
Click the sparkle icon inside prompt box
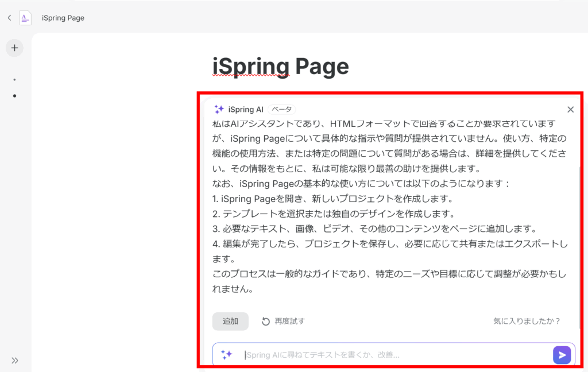pos(227,355)
